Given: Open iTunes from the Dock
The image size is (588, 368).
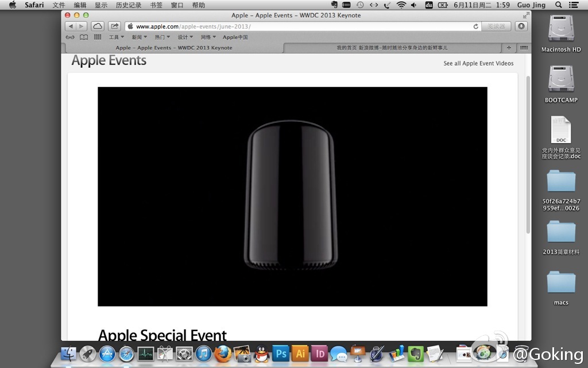Looking at the screenshot, I should point(204,354).
